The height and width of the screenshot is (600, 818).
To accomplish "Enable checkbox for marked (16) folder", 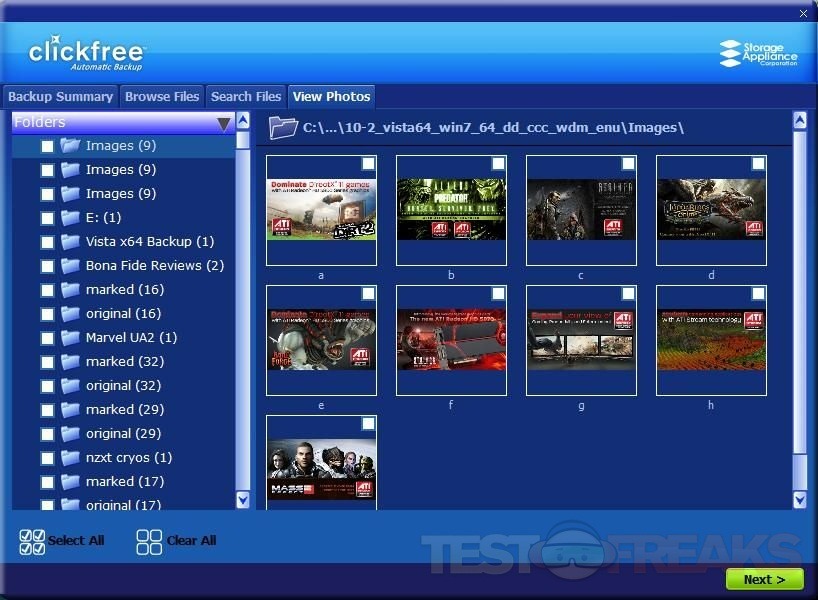I will click(x=47, y=290).
